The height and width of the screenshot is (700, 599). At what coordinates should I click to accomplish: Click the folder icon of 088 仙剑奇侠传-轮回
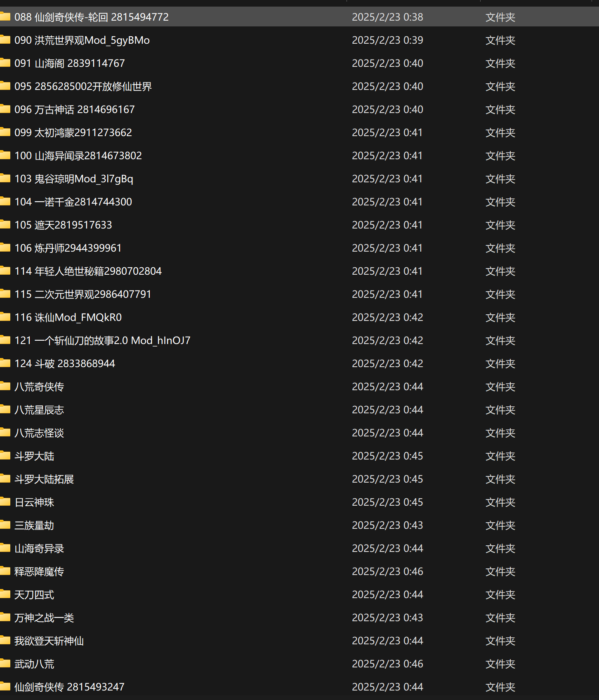pos(5,17)
